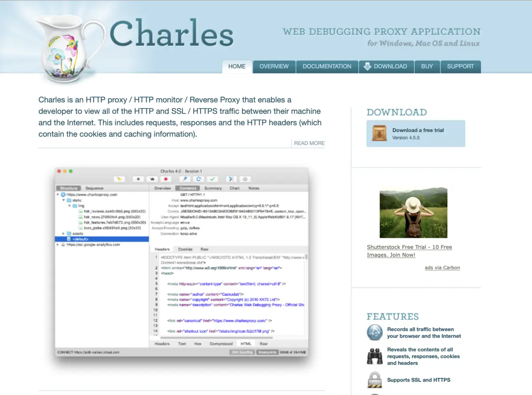The width and height of the screenshot is (532, 395).
Task: Open the SUPPORT navigation tab
Action: click(x=460, y=66)
